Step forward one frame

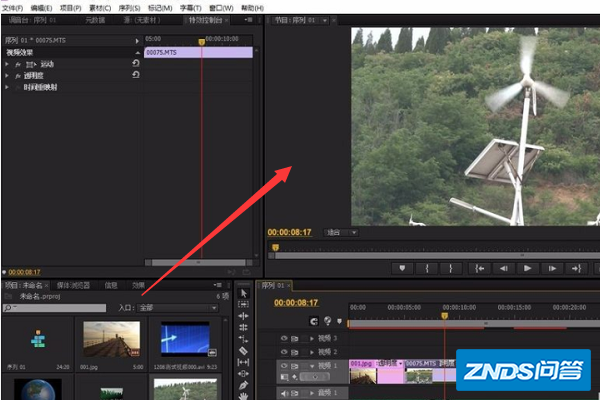pos(552,268)
